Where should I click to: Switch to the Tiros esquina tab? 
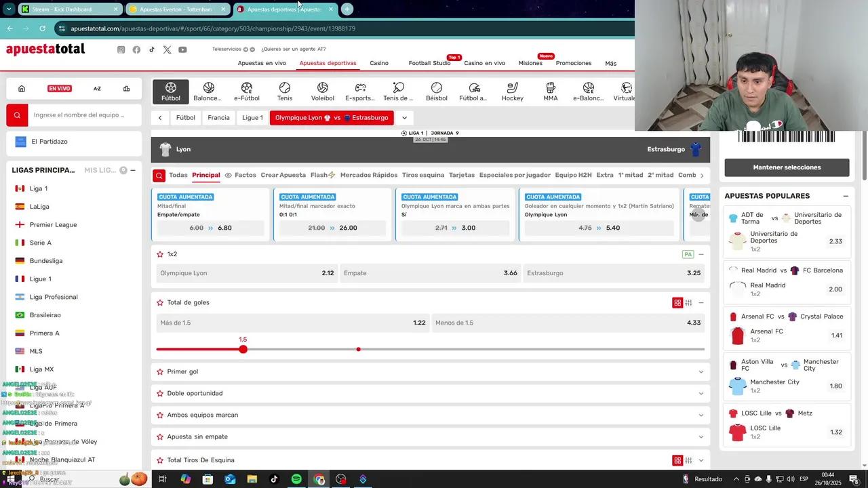coord(423,175)
